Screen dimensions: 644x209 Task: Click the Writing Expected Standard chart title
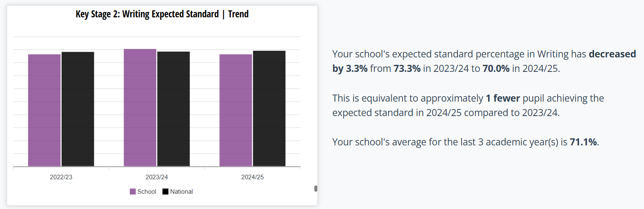162,14
